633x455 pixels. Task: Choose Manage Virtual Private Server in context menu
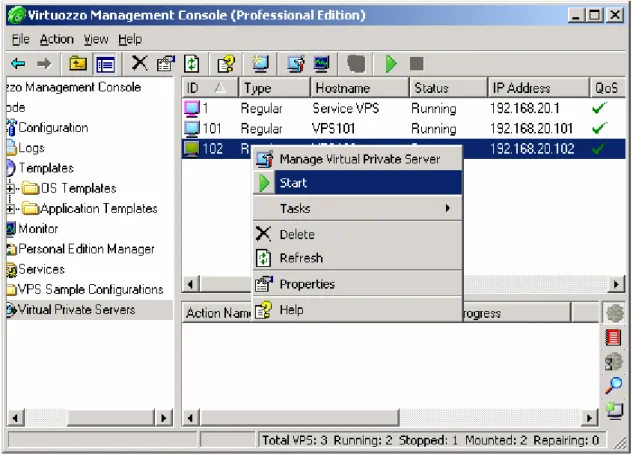[x=357, y=159]
